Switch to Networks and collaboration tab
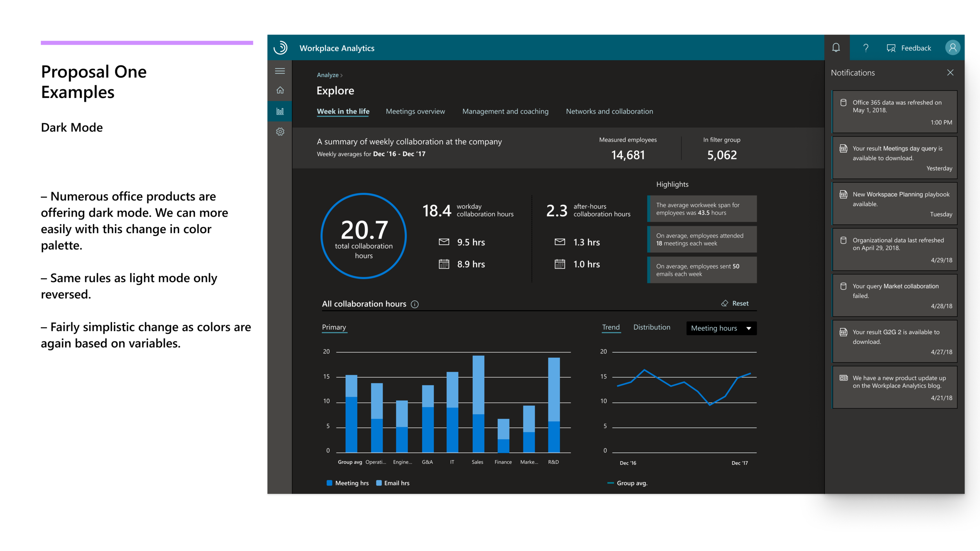 (x=609, y=111)
